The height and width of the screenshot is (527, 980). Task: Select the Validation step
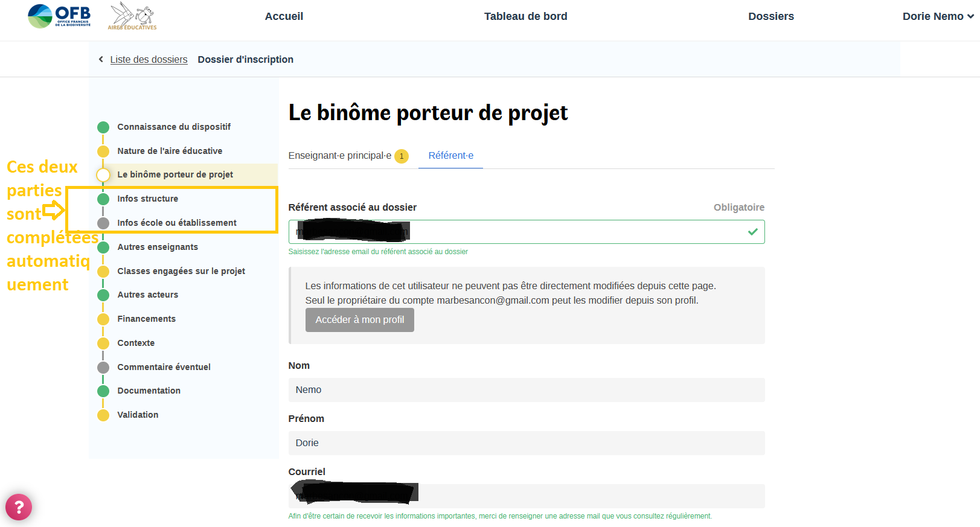138,415
